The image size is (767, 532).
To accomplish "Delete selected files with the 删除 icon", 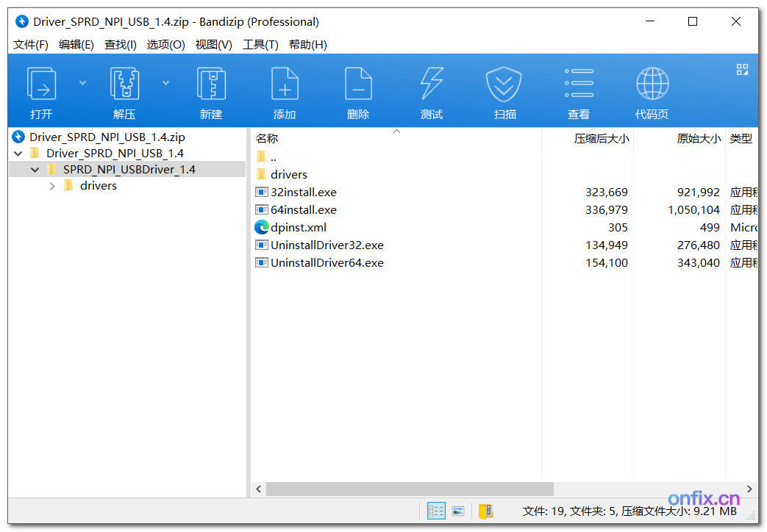I will click(x=358, y=90).
